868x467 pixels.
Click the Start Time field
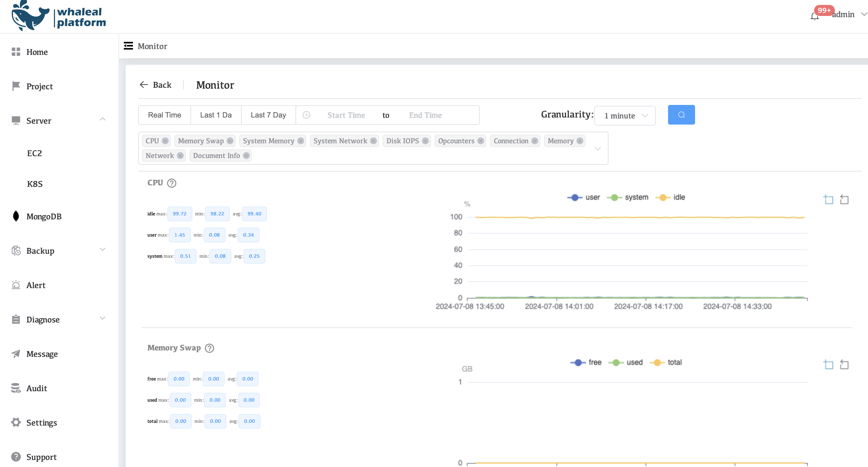346,115
